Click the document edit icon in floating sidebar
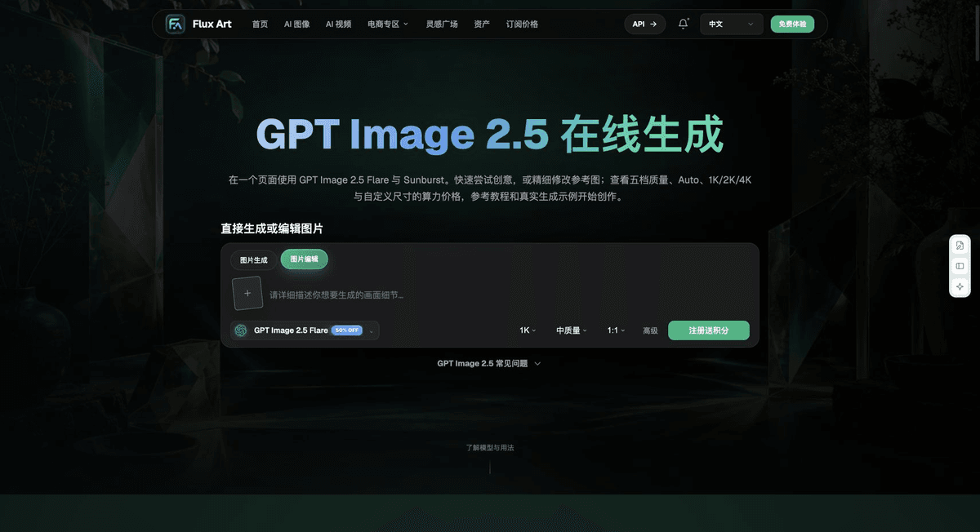Image resolution: width=980 pixels, height=532 pixels. (x=960, y=246)
